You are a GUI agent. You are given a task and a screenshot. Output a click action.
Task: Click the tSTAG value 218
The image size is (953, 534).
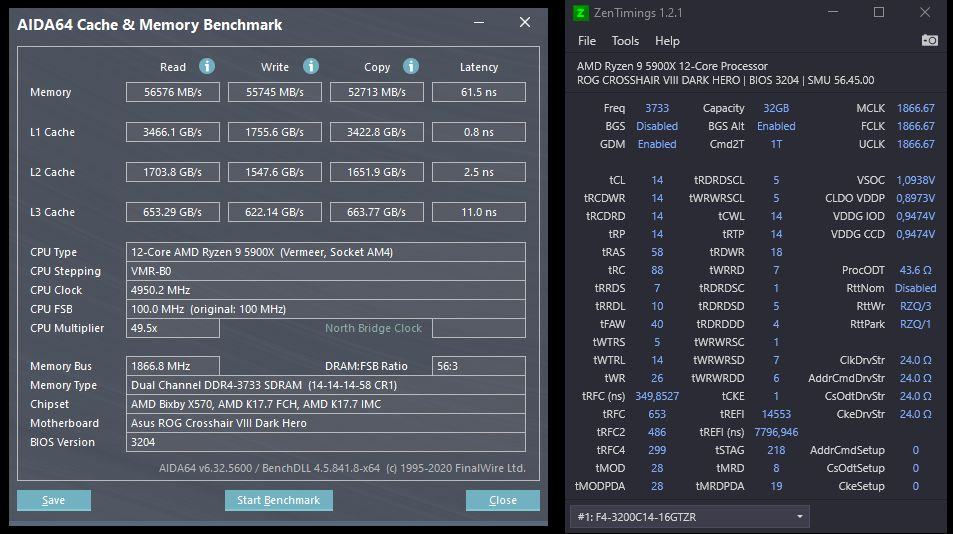776,450
